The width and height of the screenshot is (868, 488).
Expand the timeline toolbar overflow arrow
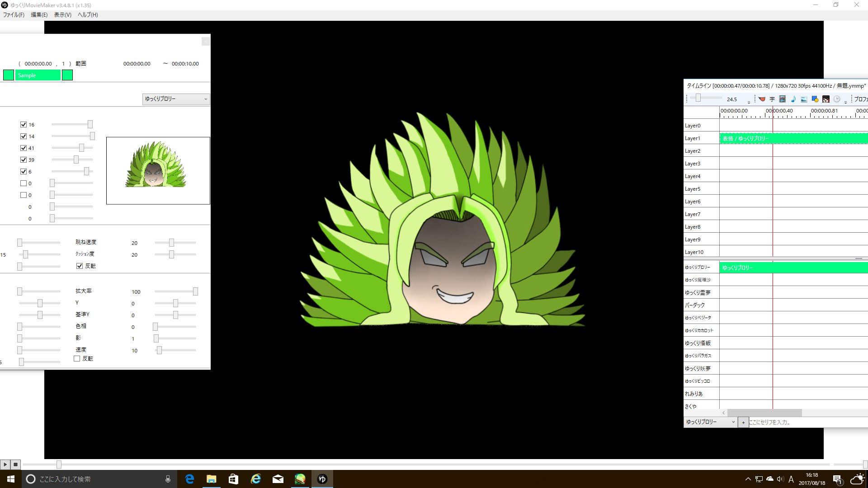coord(845,102)
